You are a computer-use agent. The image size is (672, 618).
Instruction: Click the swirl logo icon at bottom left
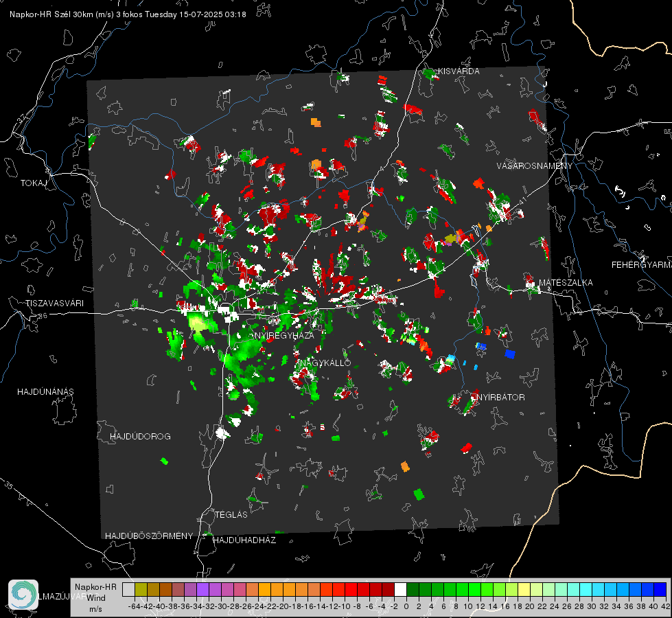pos(23,595)
